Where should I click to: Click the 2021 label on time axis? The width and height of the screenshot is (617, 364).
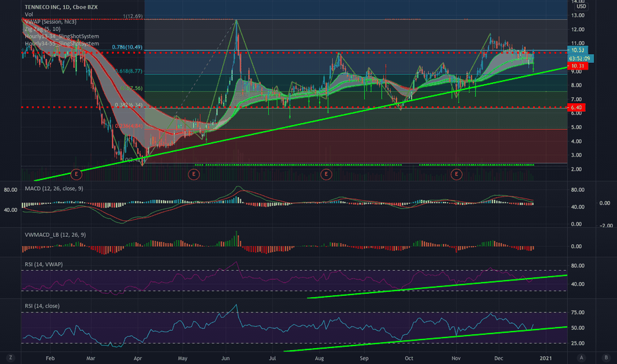(x=546, y=359)
